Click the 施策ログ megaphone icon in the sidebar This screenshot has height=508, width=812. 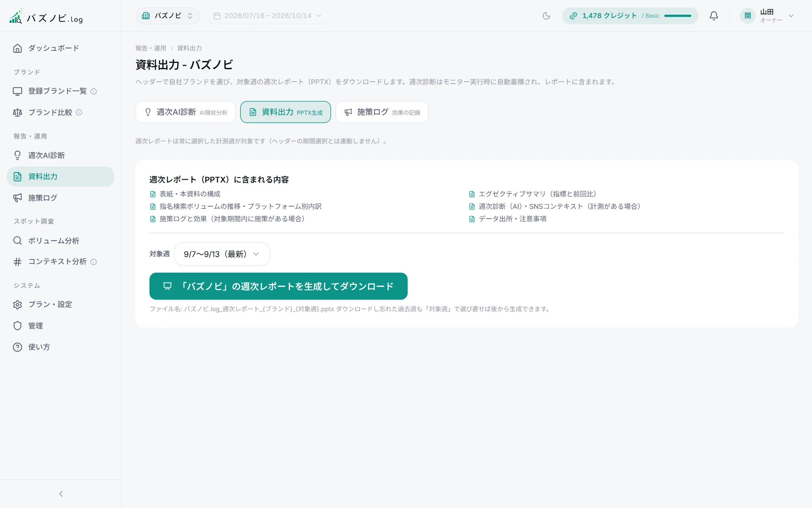17,198
